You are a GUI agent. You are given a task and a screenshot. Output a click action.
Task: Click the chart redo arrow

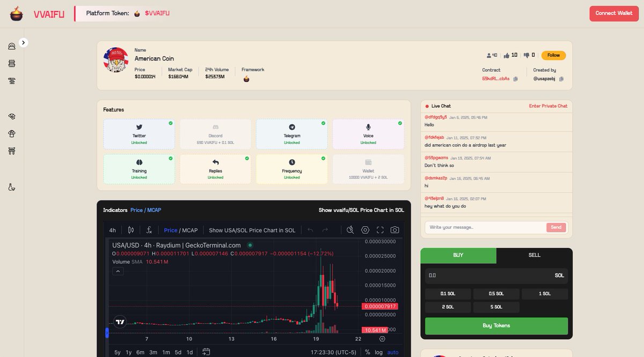(x=325, y=230)
